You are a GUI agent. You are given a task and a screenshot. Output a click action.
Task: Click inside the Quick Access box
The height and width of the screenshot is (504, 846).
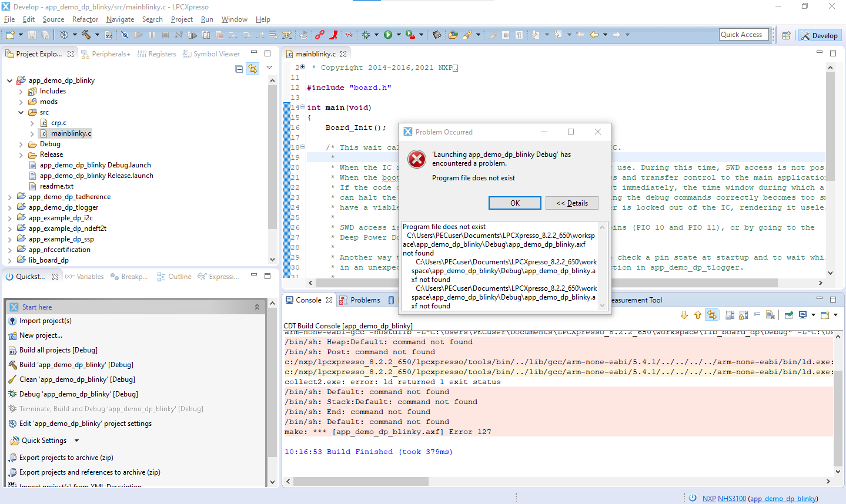(x=743, y=34)
